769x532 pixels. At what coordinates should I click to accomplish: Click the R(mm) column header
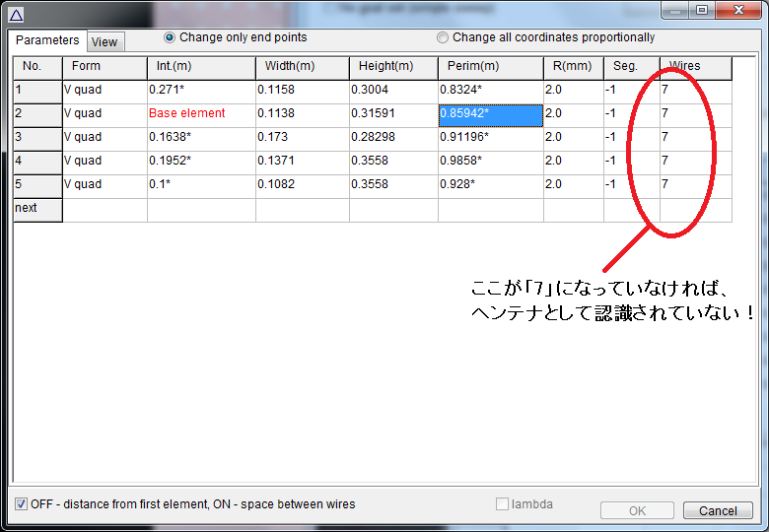[574, 68]
